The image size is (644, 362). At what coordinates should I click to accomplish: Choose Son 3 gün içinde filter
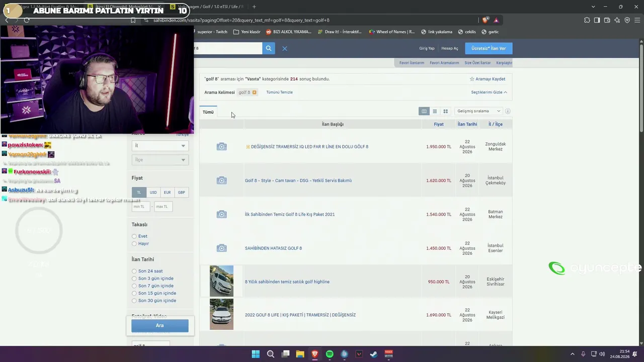pos(134,279)
